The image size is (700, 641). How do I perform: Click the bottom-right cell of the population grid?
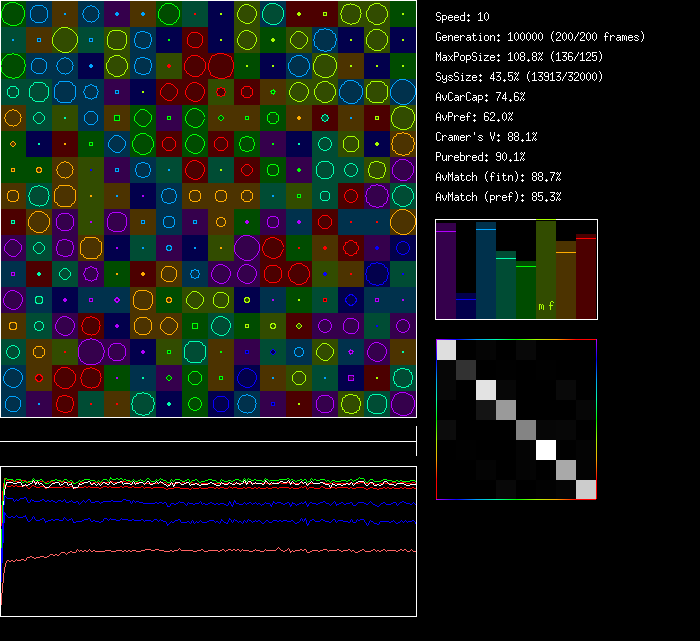click(x=403, y=404)
